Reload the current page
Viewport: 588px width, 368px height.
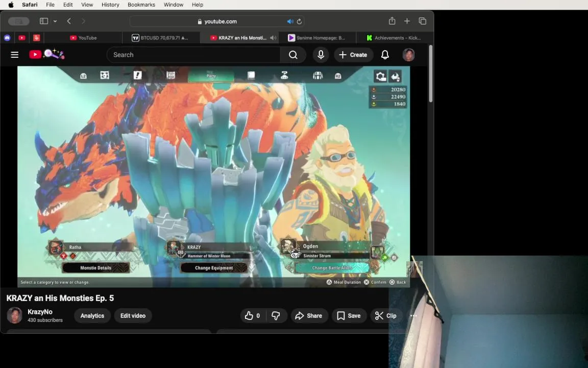(299, 21)
